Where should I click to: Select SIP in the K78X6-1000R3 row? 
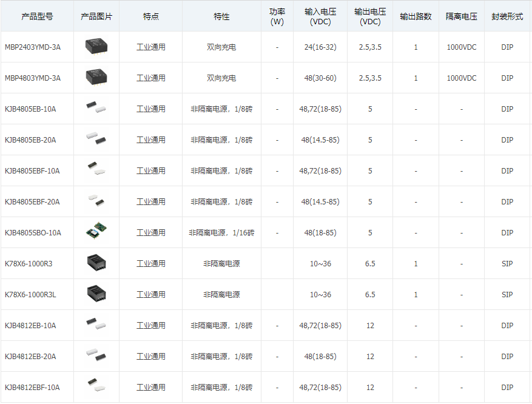507,263
